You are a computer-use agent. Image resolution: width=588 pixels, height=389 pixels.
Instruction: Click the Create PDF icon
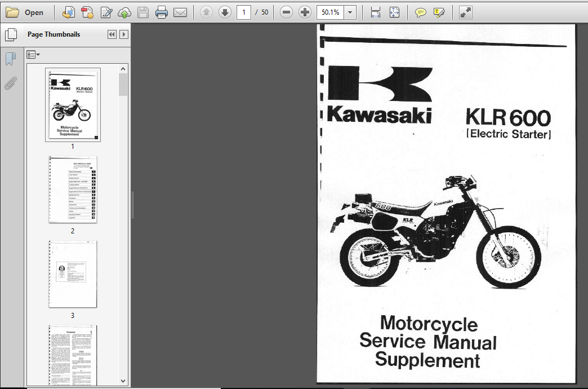click(x=87, y=12)
